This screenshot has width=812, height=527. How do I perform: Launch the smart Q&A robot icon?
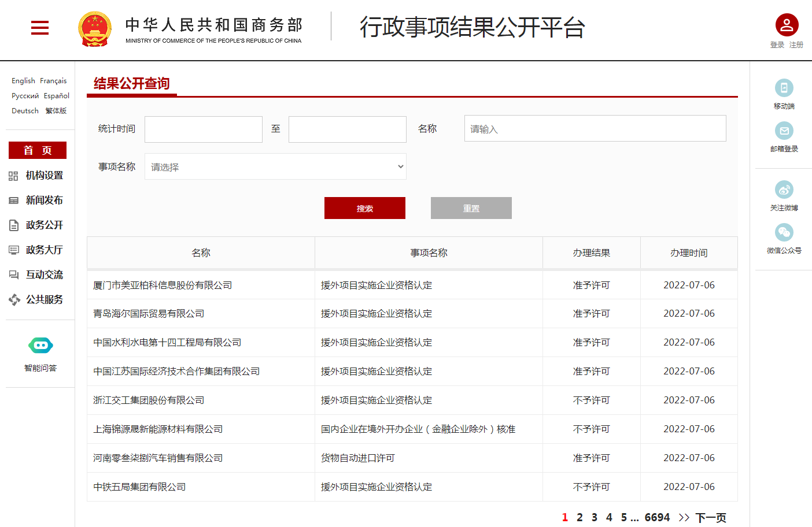pyautogui.click(x=40, y=346)
